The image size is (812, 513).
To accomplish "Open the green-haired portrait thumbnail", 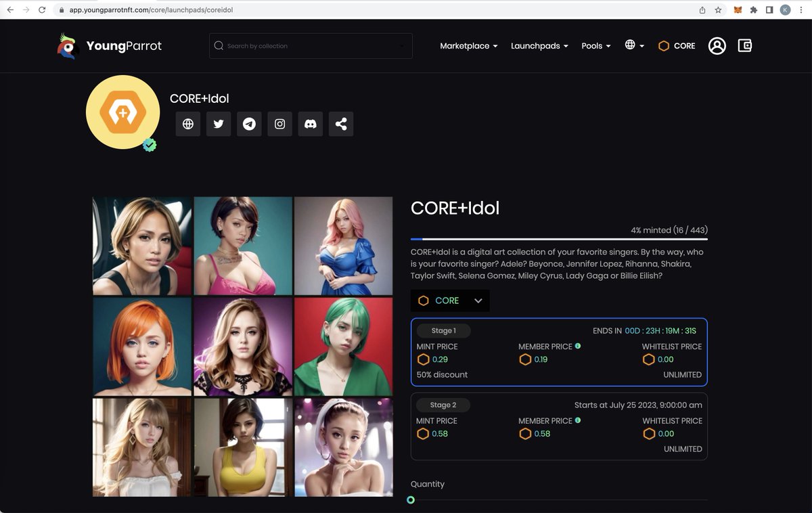I will point(343,347).
